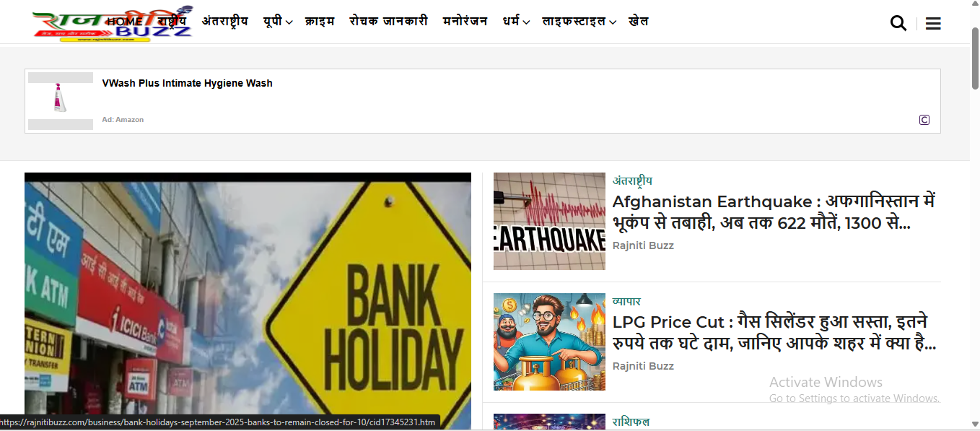Open the search magnifier icon
The height and width of the screenshot is (431, 980).
click(x=898, y=23)
